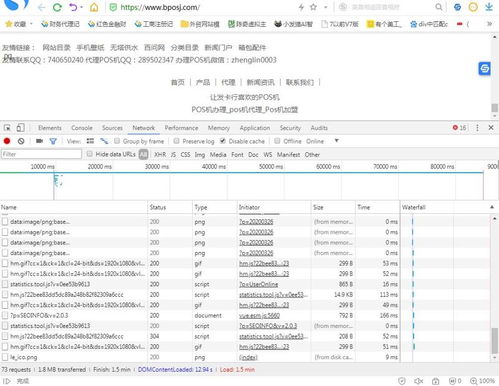
Task: Click the blue floating S icon on the page
Action: (484, 69)
